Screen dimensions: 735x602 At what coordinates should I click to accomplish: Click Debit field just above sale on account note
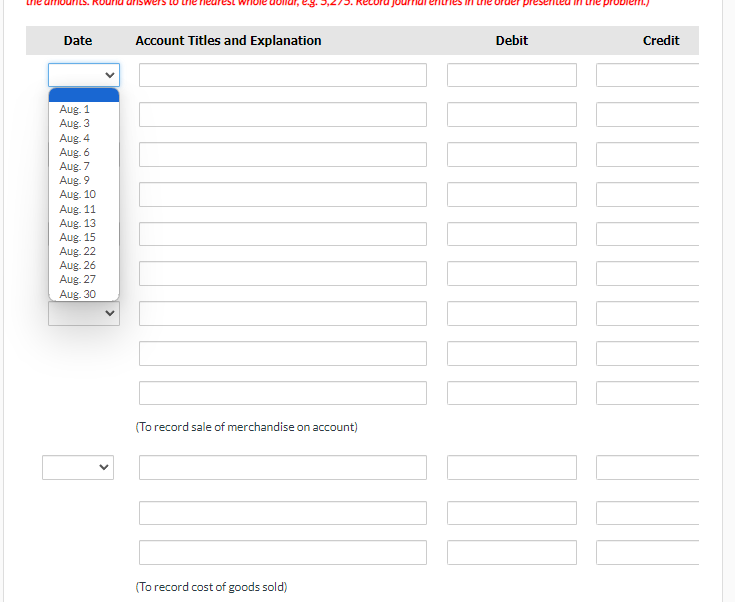click(512, 393)
